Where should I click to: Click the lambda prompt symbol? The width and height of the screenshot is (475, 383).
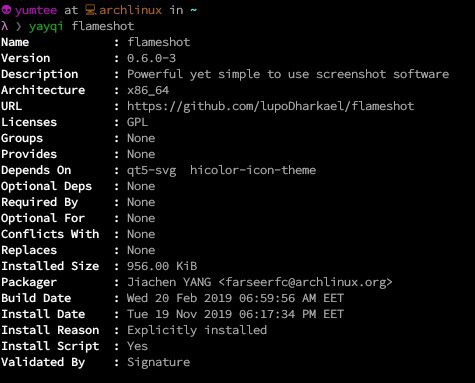(x=4, y=26)
